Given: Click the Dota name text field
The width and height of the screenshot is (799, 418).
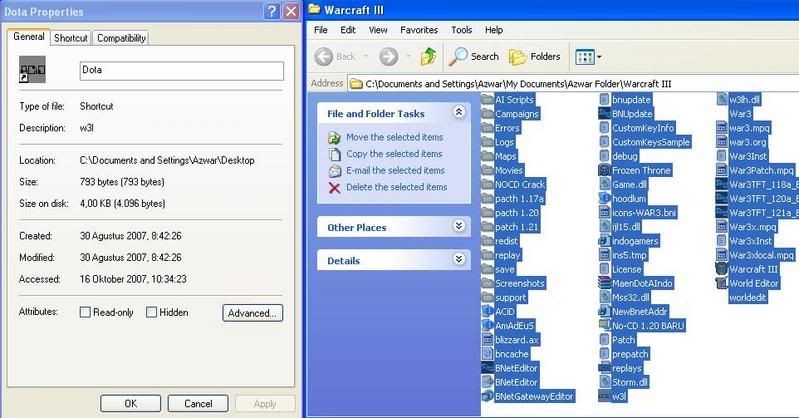Looking at the screenshot, I should coord(181,71).
